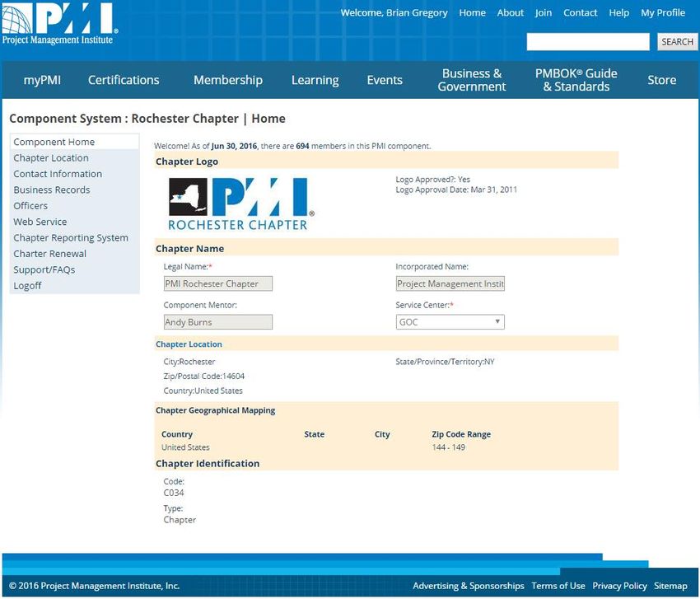Image resolution: width=700 pixels, height=599 pixels.
Task: Click the 'Zip/Postal Code:14604' text
Action: [x=204, y=376]
